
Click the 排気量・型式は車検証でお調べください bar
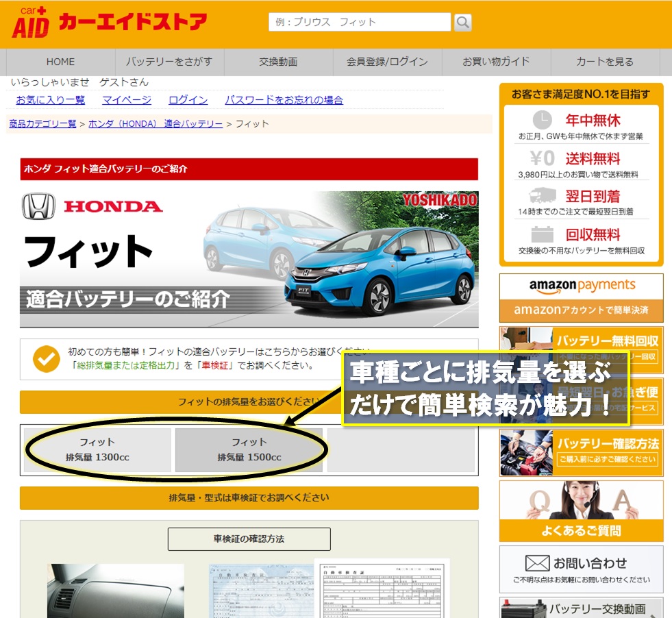pyautogui.click(x=249, y=497)
